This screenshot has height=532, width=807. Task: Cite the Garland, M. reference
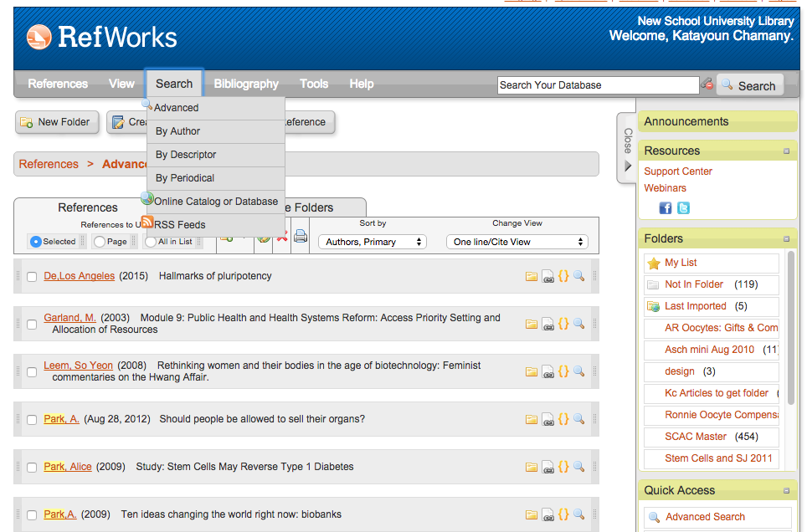pyautogui.click(x=563, y=324)
